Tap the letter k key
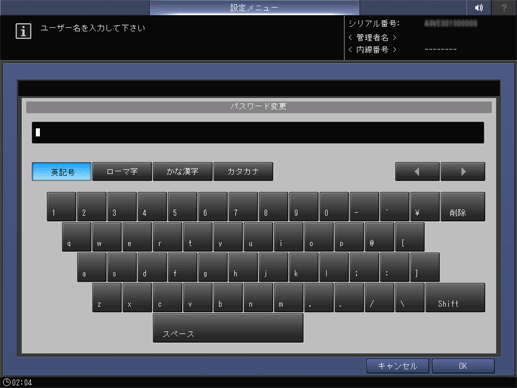 304,267
